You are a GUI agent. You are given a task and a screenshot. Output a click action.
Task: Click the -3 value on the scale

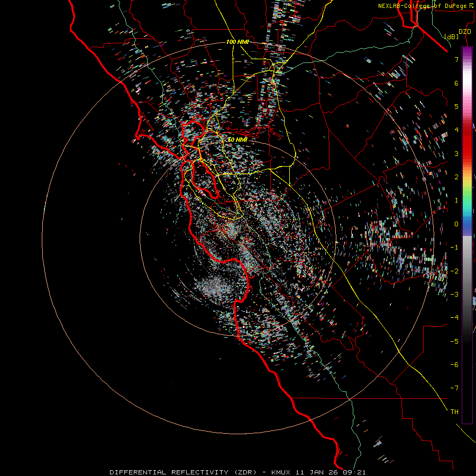[x=454, y=294]
